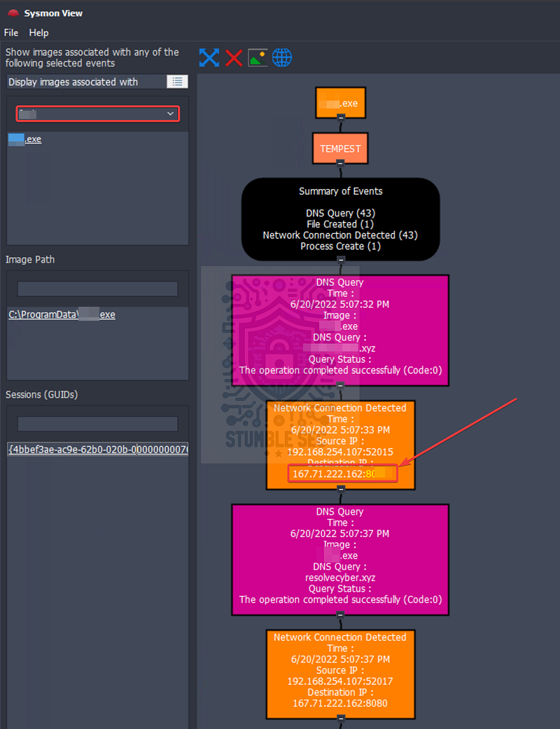Select the black Summary of Events node

coord(341,219)
